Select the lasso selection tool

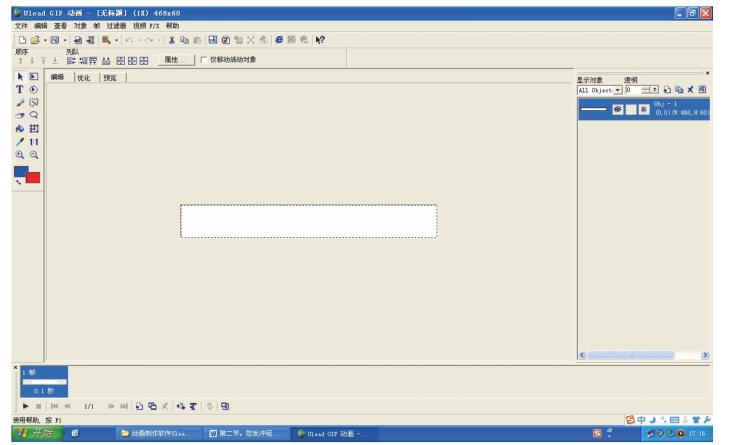(x=34, y=115)
